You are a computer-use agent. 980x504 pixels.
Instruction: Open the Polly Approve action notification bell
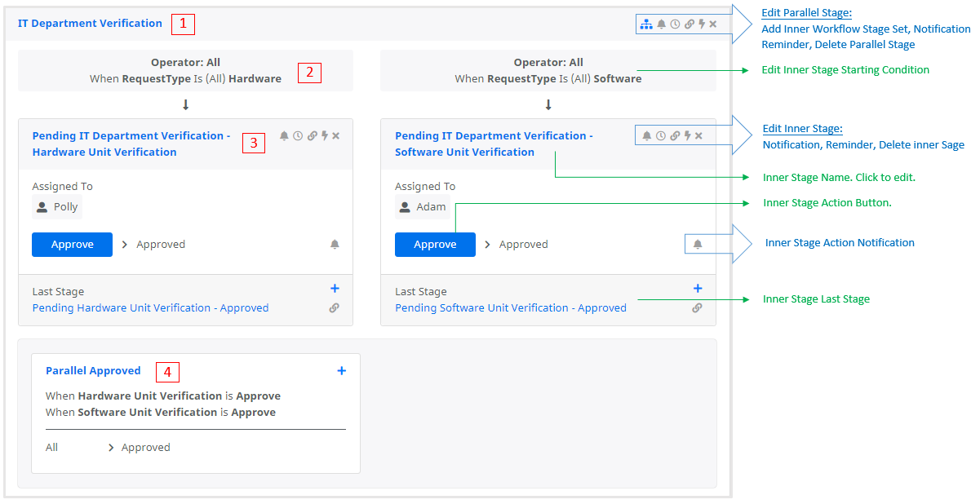point(335,245)
